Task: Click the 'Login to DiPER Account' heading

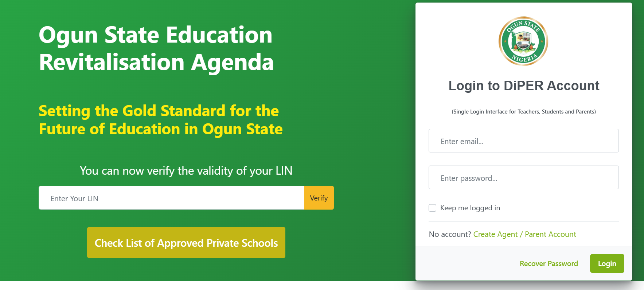Action: tap(524, 86)
